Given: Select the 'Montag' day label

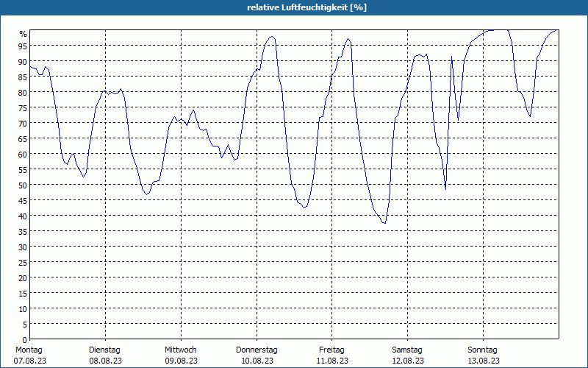Looking at the screenshot, I should pyautogui.click(x=29, y=350).
